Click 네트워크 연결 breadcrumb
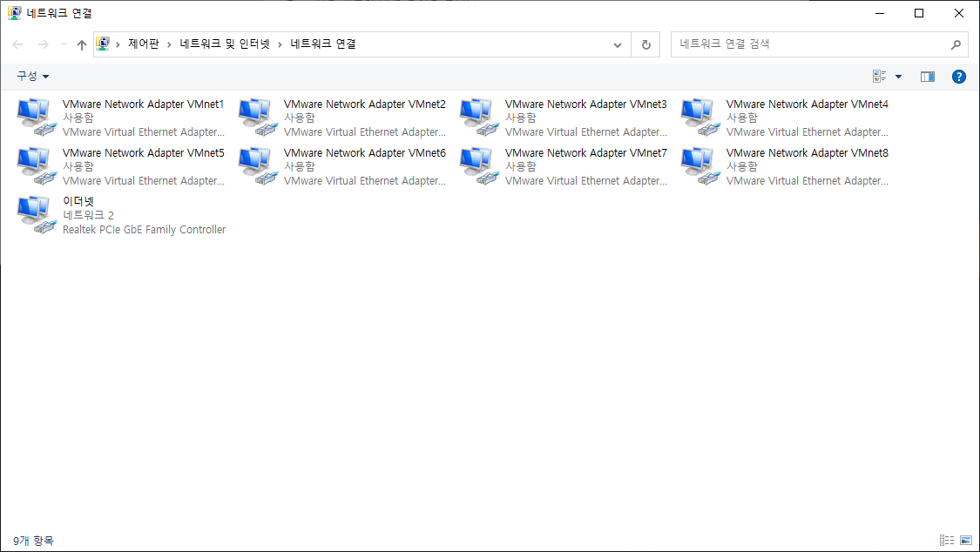 pyautogui.click(x=323, y=44)
